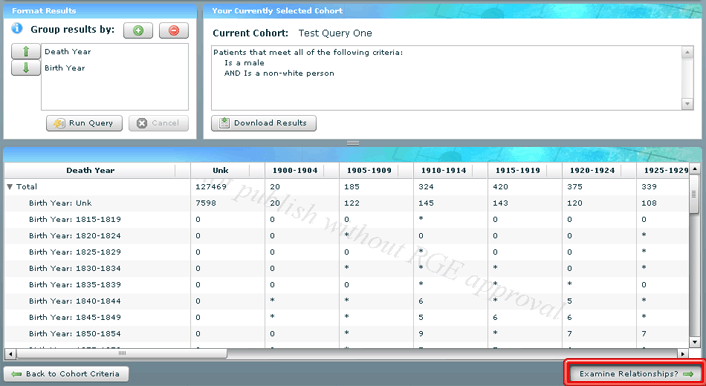
Task: Click the Total value 185
Action: [352, 187]
